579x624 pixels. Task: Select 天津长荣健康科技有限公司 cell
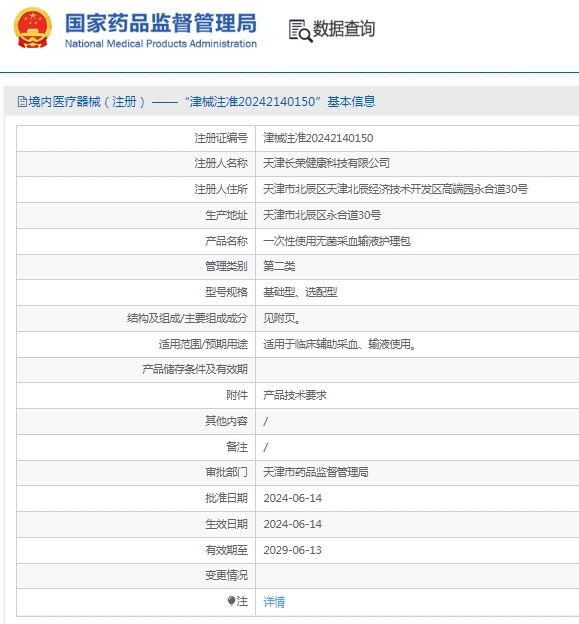(x=326, y=163)
